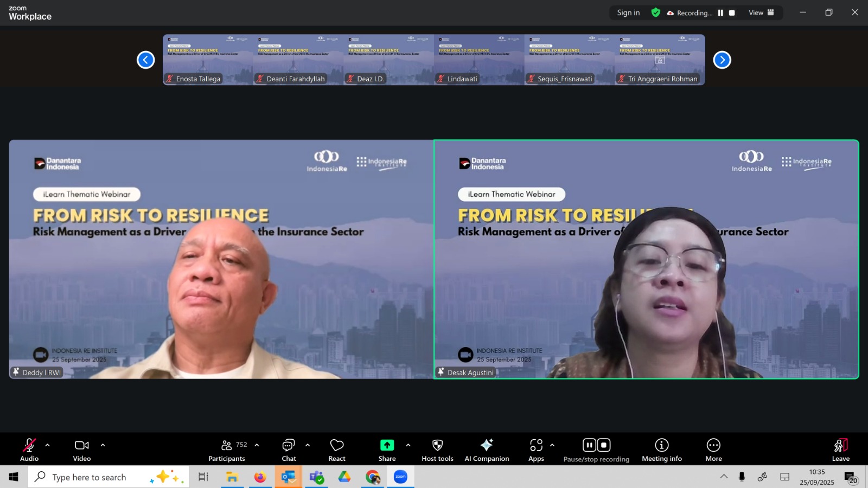Open the More options menu
The height and width of the screenshot is (488, 868).
point(713,450)
